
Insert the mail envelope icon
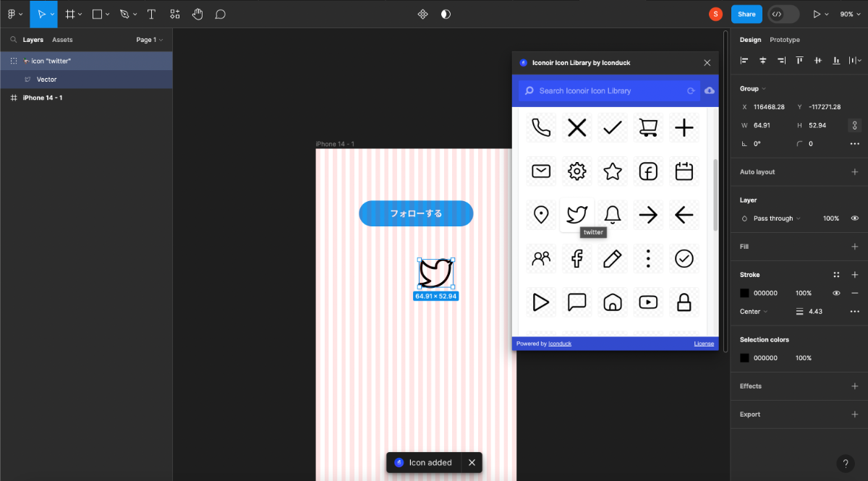coord(541,171)
